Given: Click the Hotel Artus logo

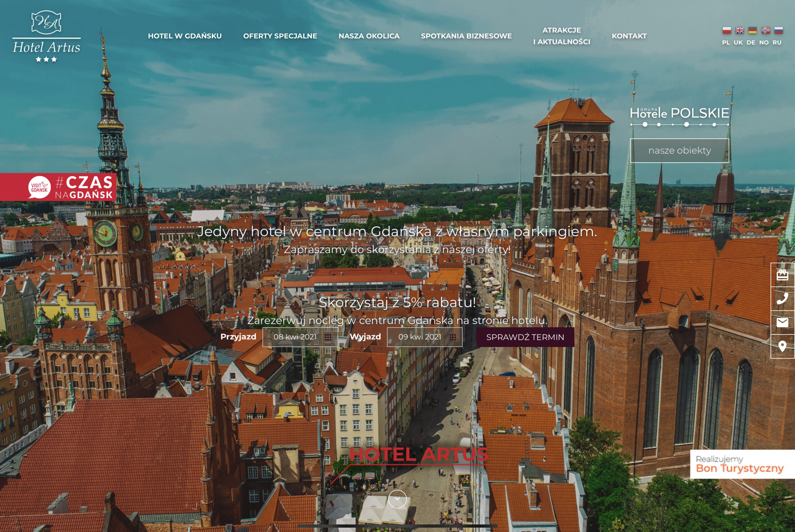Looking at the screenshot, I should click(x=47, y=37).
